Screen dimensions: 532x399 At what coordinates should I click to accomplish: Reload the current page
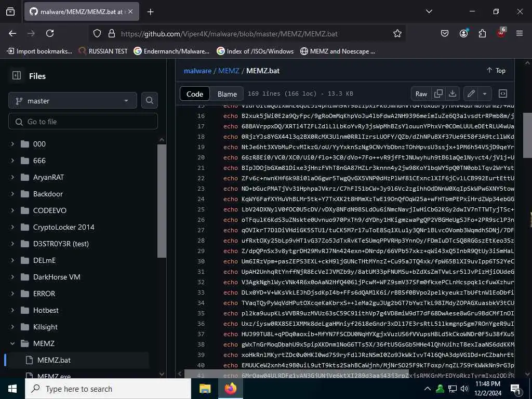[x=50, y=33]
